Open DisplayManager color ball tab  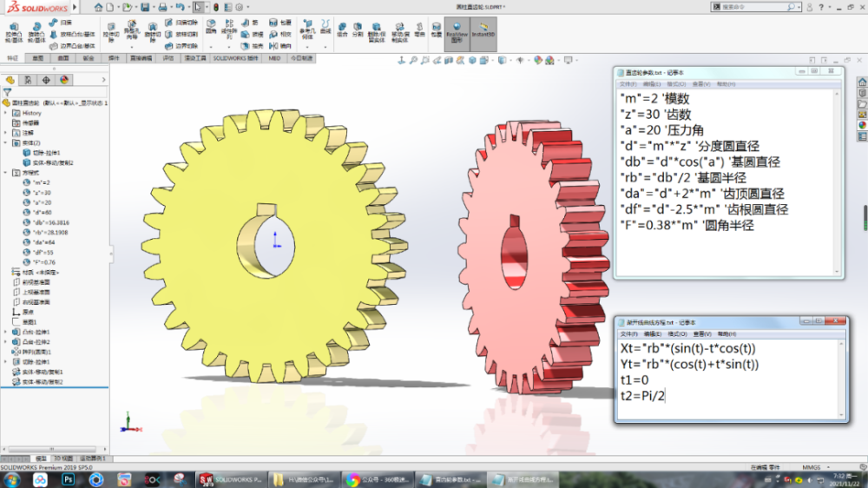point(64,80)
